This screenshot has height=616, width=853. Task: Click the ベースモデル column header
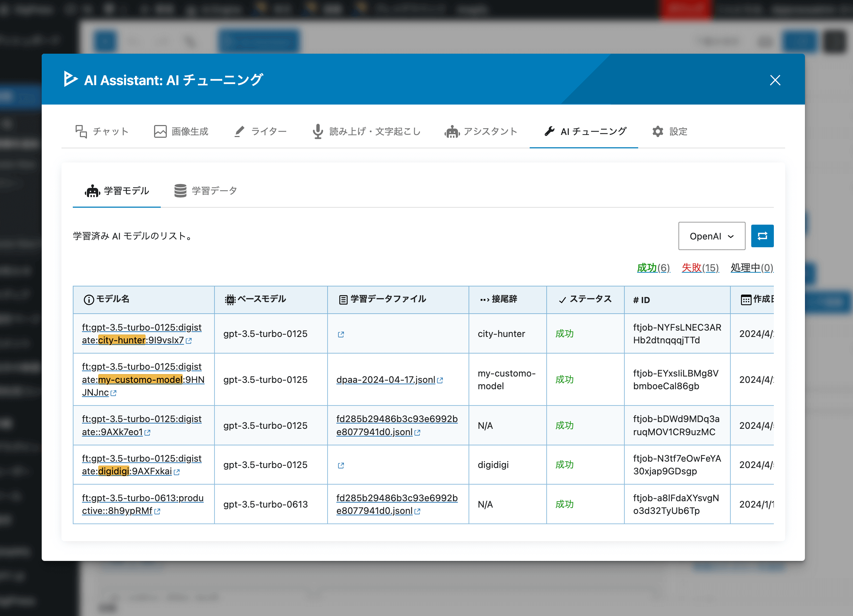pos(271,300)
